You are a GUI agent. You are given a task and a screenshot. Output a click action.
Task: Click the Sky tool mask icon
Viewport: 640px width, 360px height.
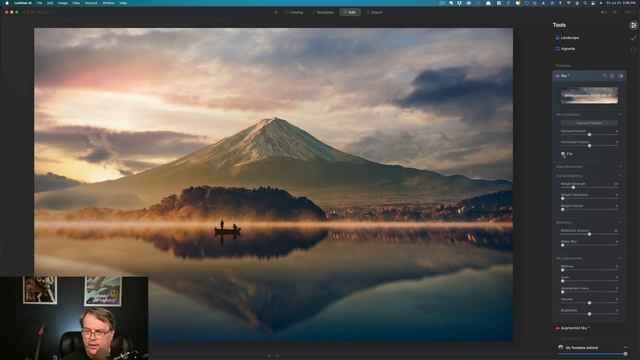point(612,76)
